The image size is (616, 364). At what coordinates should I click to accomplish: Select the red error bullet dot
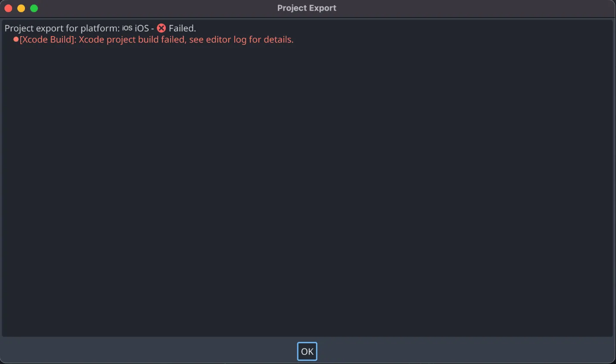coord(16,40)
